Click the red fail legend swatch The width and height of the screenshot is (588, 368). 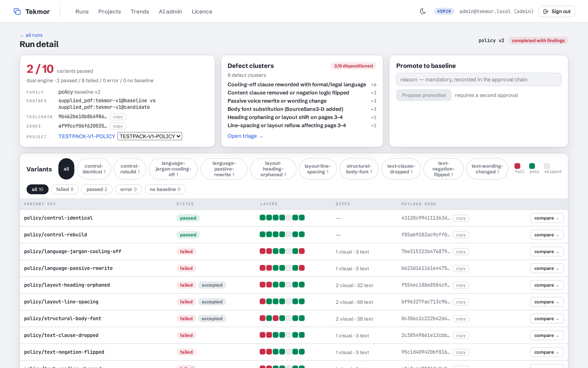point(517,166)
